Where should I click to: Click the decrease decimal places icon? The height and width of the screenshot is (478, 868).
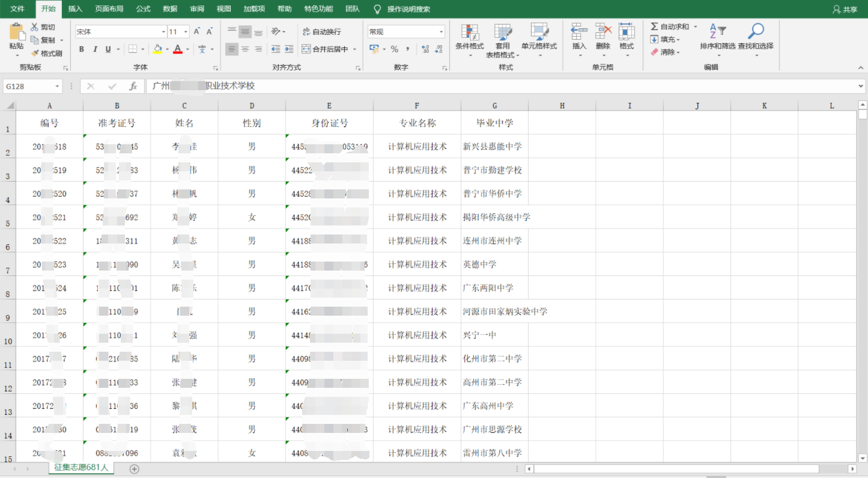[x=439, y=49]
